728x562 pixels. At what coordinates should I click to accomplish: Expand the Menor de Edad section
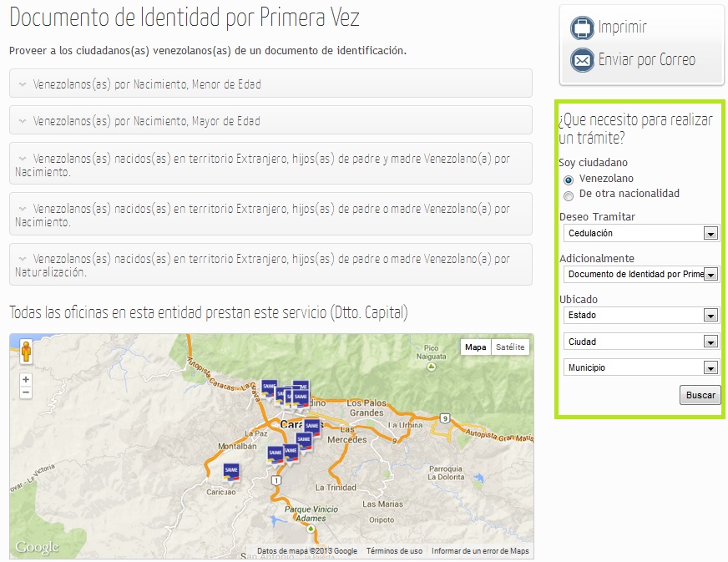click(x=270, y=84)
